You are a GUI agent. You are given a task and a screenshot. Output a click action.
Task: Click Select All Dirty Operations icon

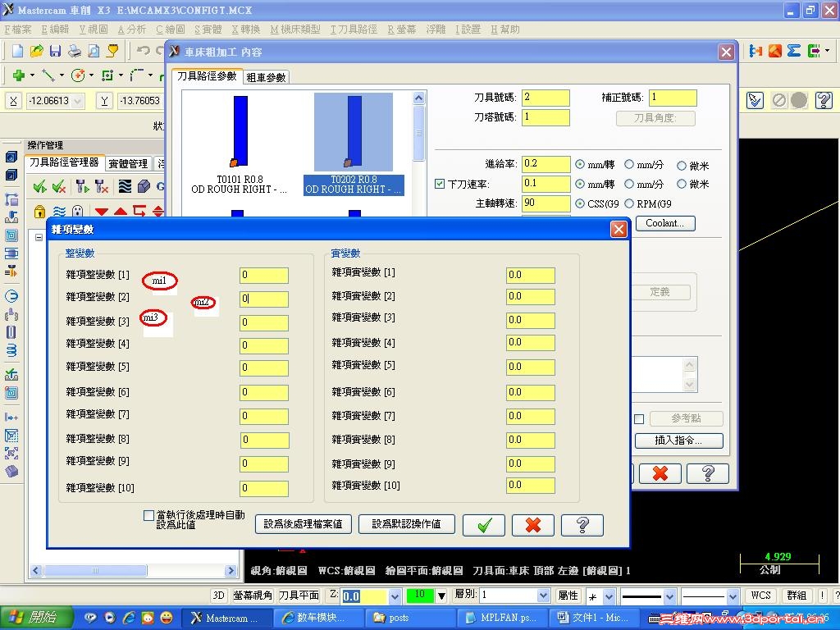[59, 186]
